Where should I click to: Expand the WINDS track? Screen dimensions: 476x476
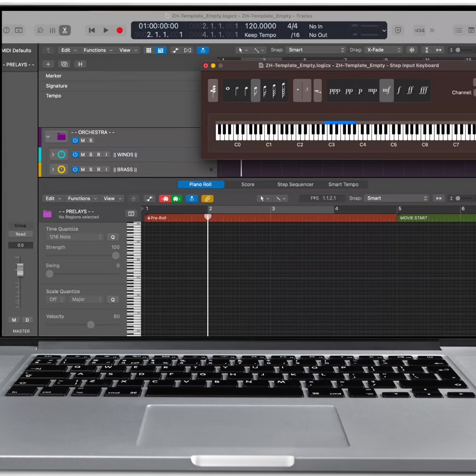pos(53,154)
